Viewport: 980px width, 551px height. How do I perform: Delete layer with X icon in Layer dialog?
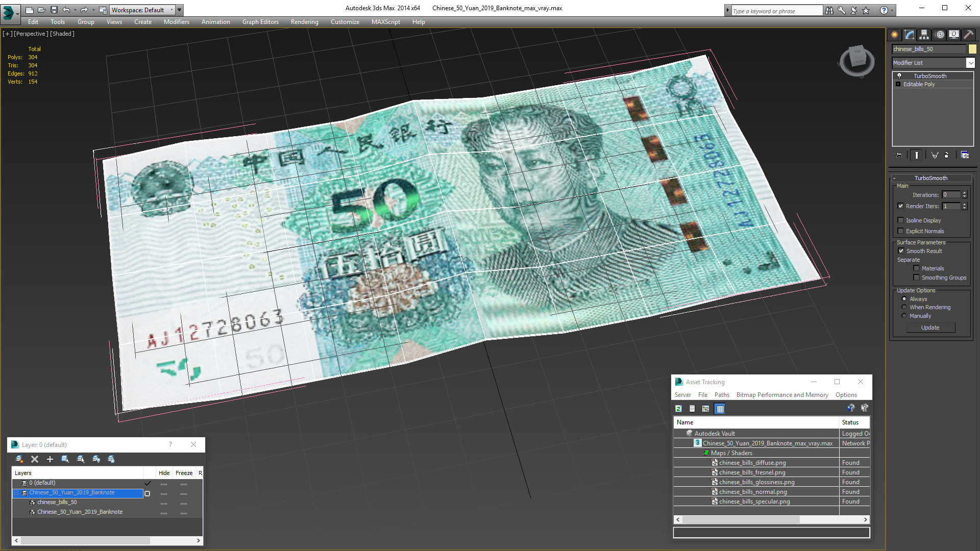(x=35, y=459)
